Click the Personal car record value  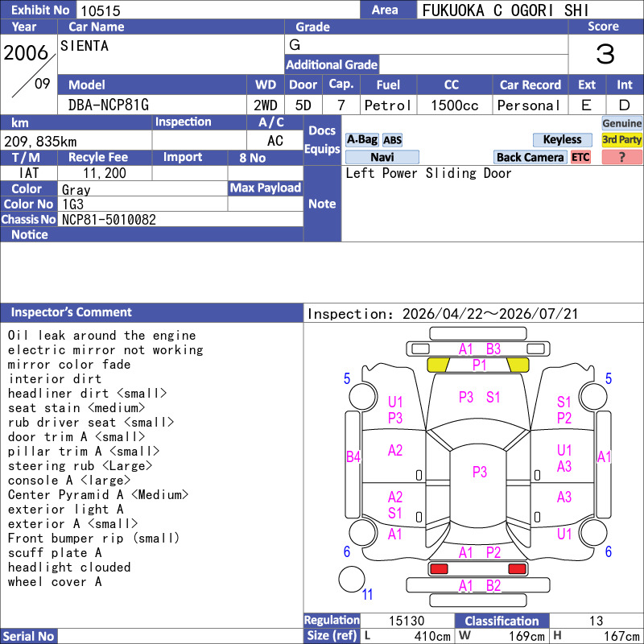tap(529, 105)
